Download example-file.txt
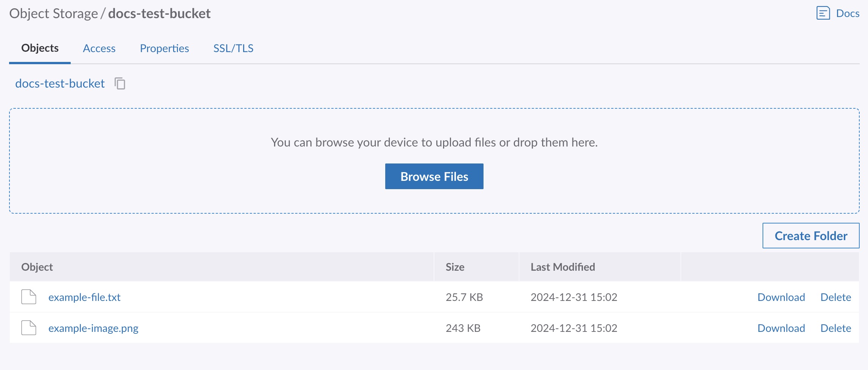 click(x=781, y=298)
